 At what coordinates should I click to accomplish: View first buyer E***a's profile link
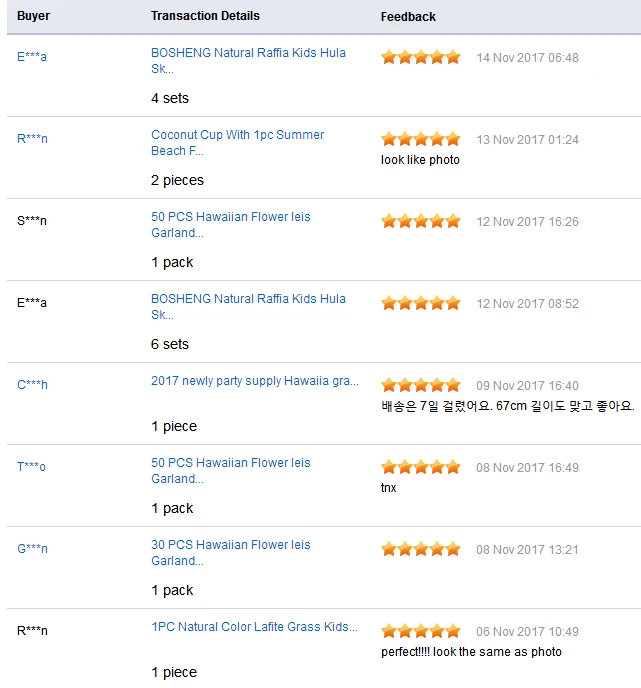coord(32,57)
